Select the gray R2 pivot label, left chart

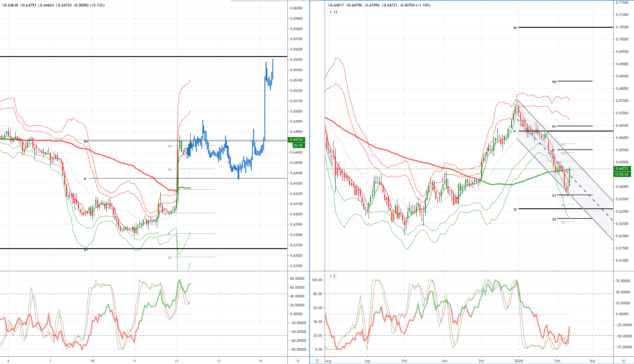coord(170,170)
